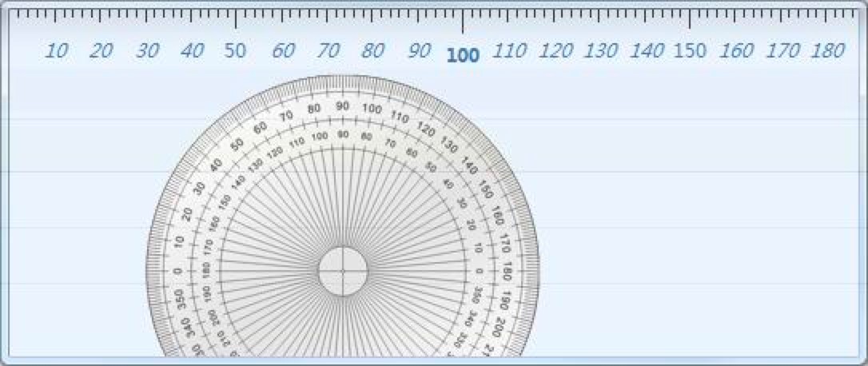Viewport: 868px width, 366px height.
Task: Click outer-scale 150 degree label on the protractor
Action: coord(486,189)
